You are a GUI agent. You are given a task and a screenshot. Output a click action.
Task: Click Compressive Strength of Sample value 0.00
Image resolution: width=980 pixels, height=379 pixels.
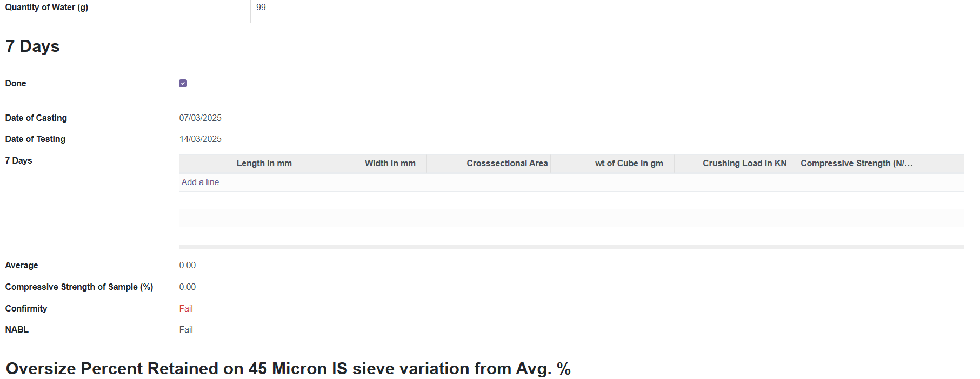(x=188, y=287)
